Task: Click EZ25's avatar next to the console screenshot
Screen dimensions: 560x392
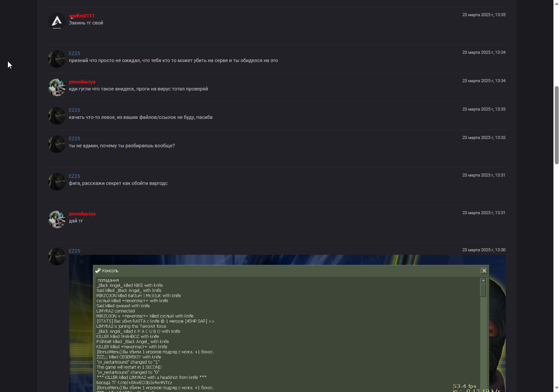Action: 57,257
